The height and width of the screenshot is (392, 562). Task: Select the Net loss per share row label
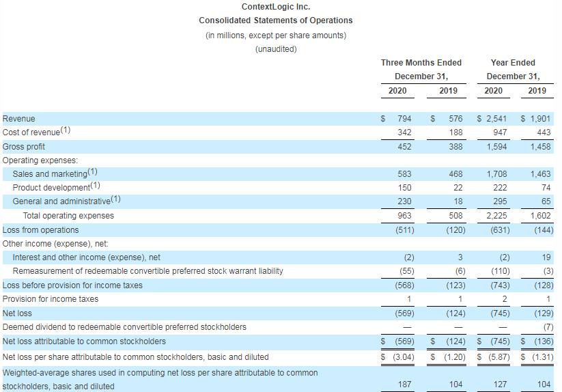(135, 356)
